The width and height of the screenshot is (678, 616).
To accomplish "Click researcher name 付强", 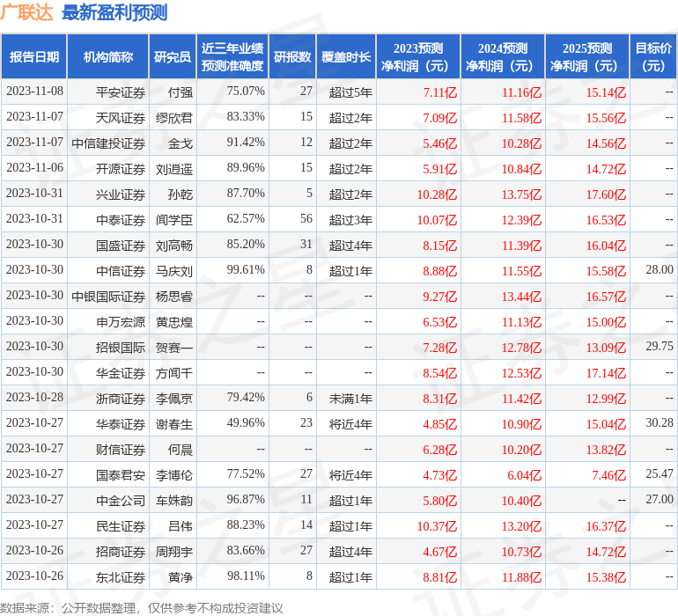I will (x=181, y=92).
